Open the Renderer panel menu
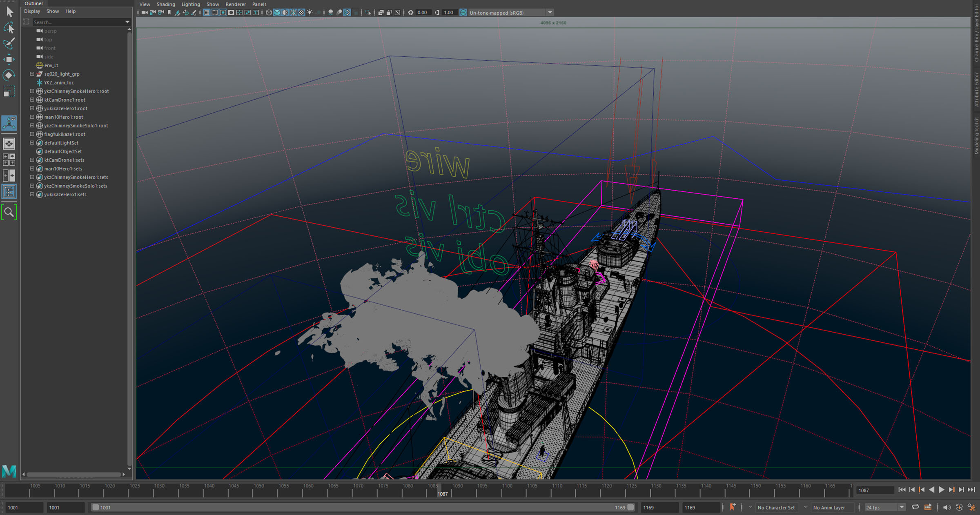Screen dimensions: 980x515 236,4
